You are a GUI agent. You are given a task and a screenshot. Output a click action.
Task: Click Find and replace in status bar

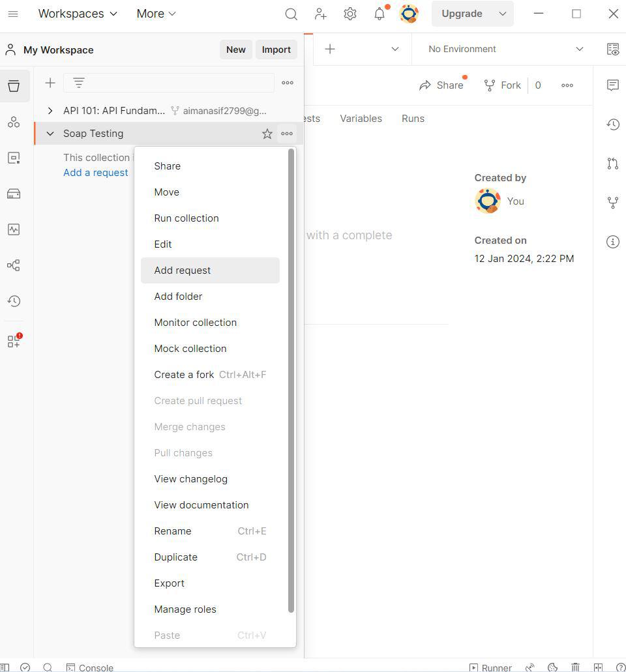click(48, 667)
